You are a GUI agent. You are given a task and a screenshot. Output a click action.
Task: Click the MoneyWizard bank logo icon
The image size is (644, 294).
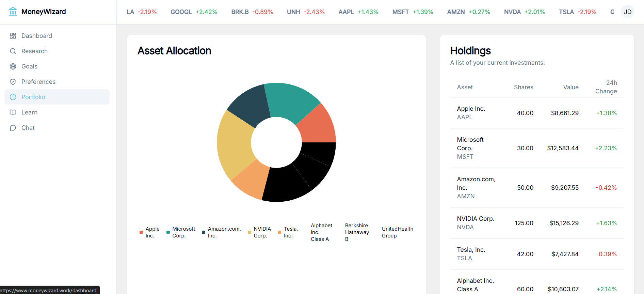click(x=13, y=12)
